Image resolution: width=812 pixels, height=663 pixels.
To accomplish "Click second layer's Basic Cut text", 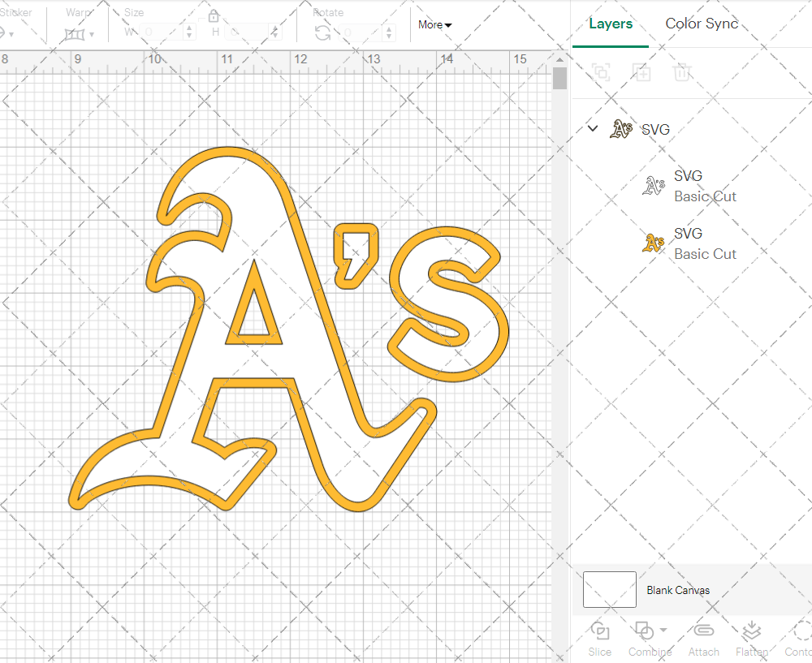I will coord(705,254).
